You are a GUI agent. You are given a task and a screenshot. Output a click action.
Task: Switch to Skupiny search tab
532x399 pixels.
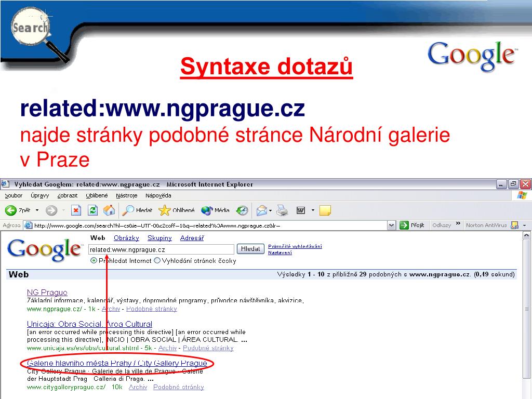pos(159,238)
